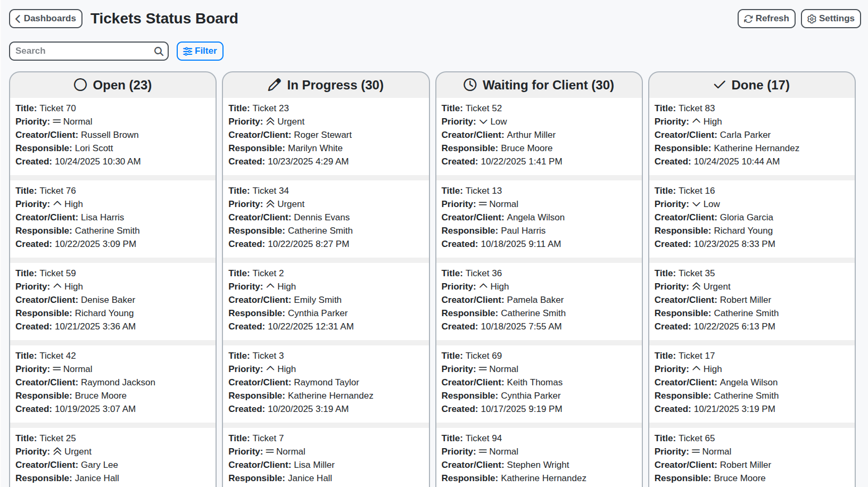Click the magnifying glass icon in the search bar
Screen dimensions: 868x487
click(x=158, y=51)
